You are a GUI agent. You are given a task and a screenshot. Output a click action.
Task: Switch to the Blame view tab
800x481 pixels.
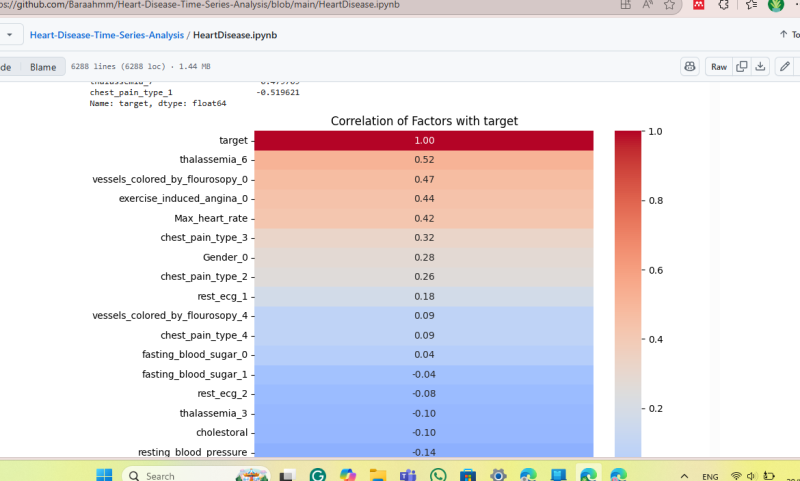42,67
